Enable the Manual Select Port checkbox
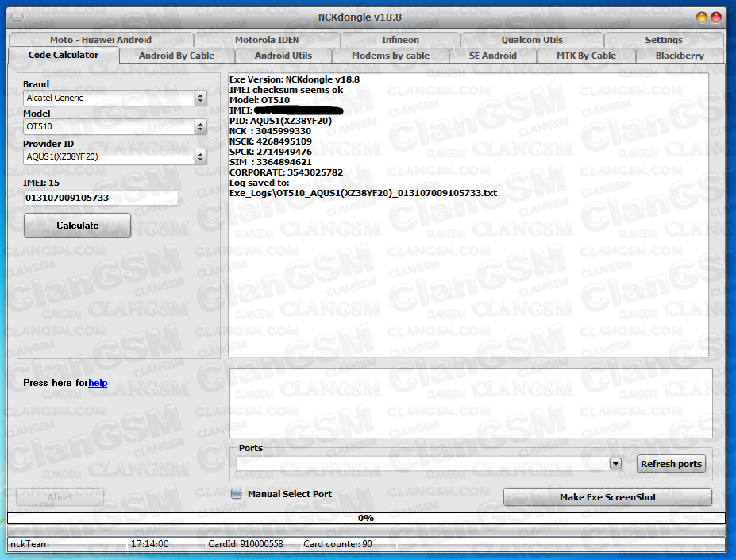Screen dimensions: 736x560 237,494
